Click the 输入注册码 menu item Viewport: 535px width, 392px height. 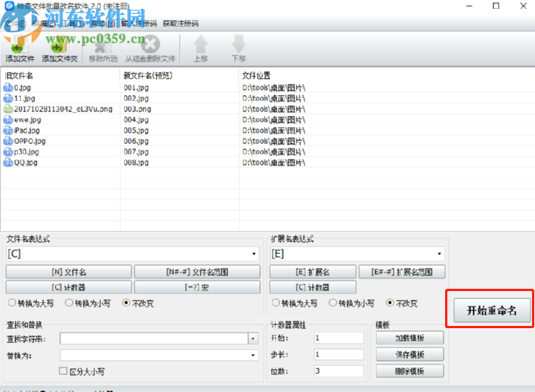(139, 24)
